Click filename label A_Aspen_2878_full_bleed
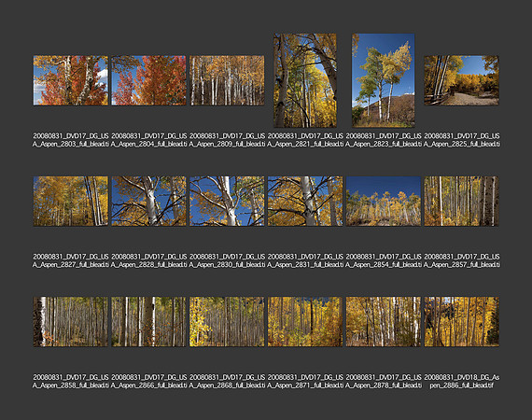This screenshot has width=532, height=420. click(383, 385)
